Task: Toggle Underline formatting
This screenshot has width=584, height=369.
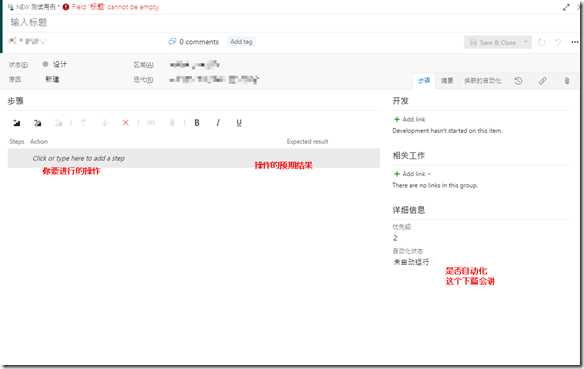Action: (239, 123)
